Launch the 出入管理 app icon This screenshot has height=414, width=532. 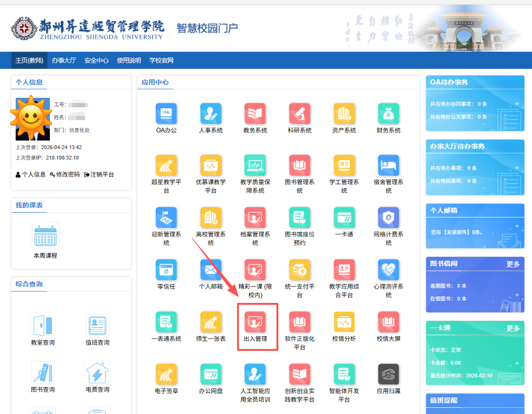(255, 322)
